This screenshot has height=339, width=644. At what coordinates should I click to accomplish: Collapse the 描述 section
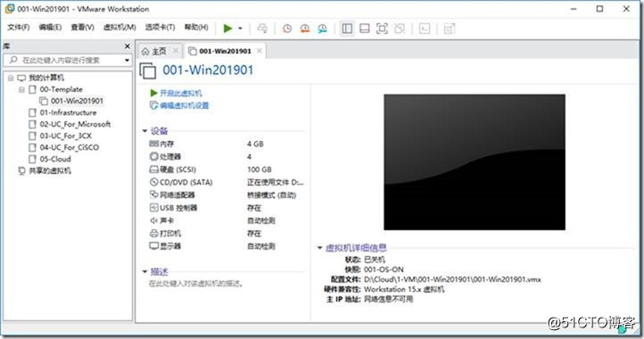click(x=144, y=271)
